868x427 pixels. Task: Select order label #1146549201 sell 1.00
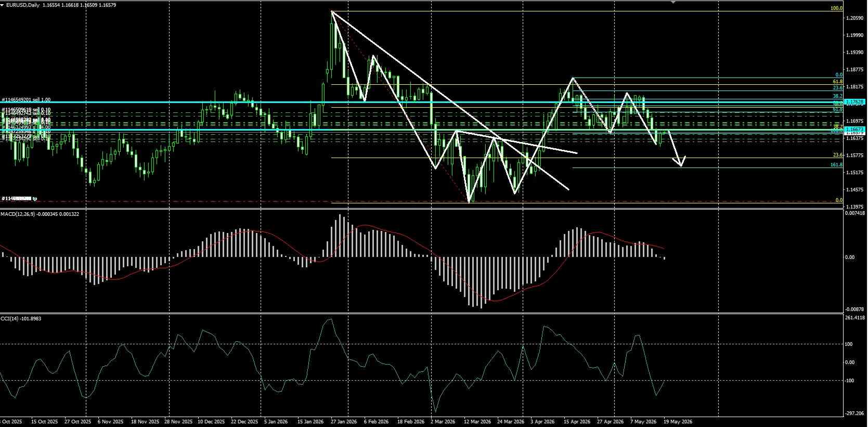27,99
